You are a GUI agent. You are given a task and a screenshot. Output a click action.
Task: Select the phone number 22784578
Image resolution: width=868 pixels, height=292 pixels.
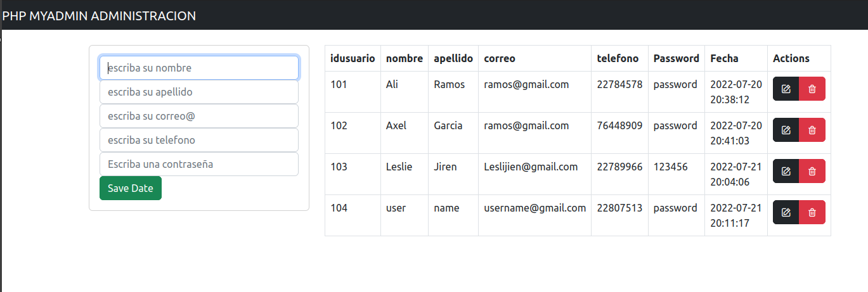pos(619,84)
